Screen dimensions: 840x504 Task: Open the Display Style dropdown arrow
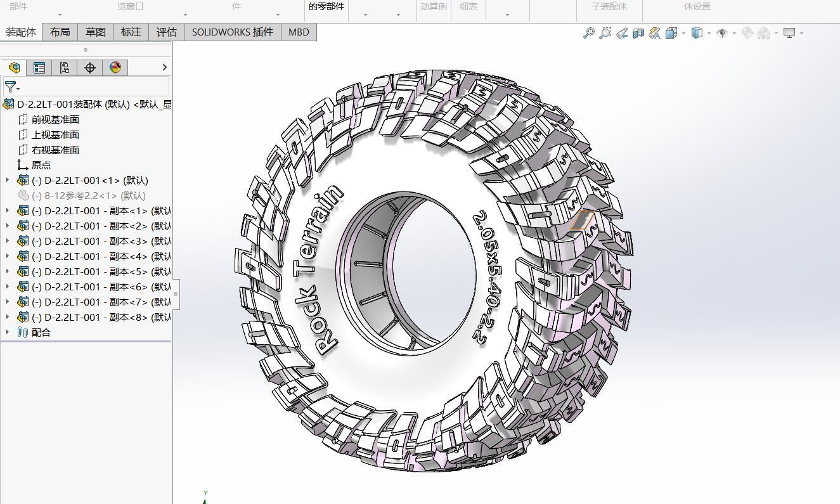[709, 34]
